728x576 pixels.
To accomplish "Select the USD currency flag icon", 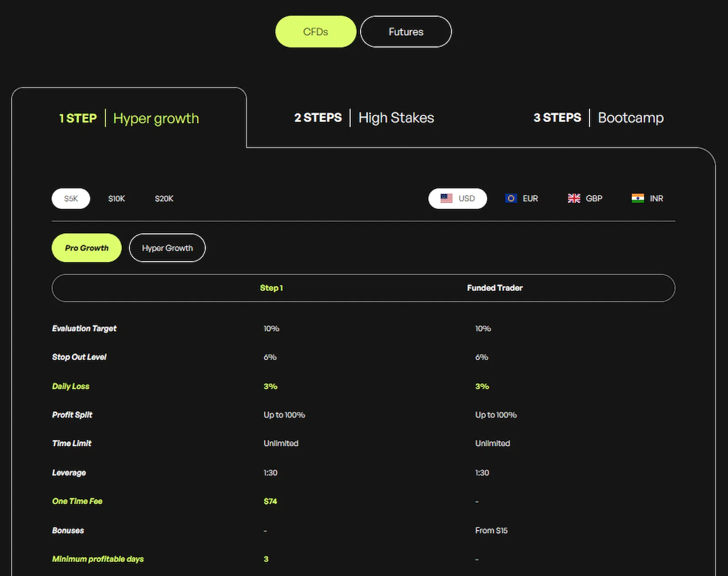I will pos(447,198).
